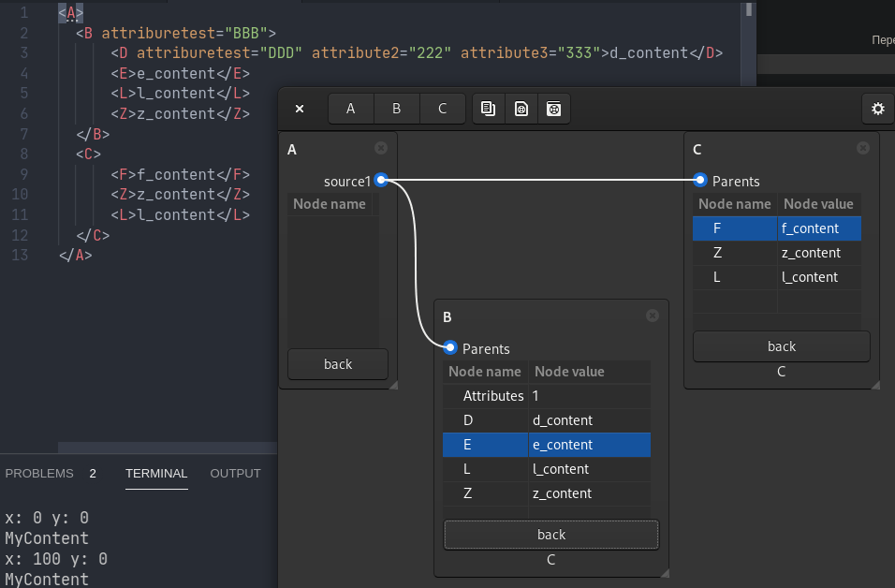The width and height of the screenshot is (895, 588).
Task: Select the C button in the toolbar
Action: 442,109
